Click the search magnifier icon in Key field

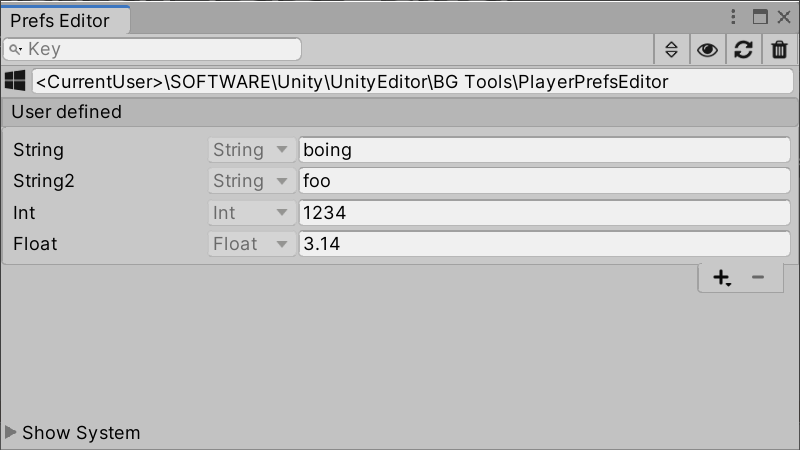pos(15,49)
